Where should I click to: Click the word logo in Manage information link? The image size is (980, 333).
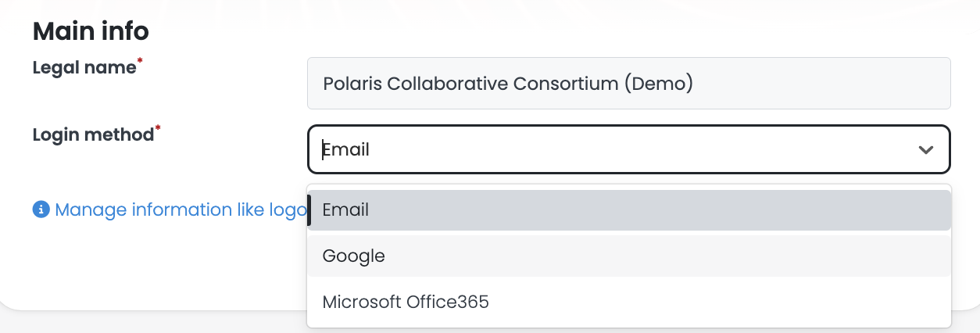[287, 210]
